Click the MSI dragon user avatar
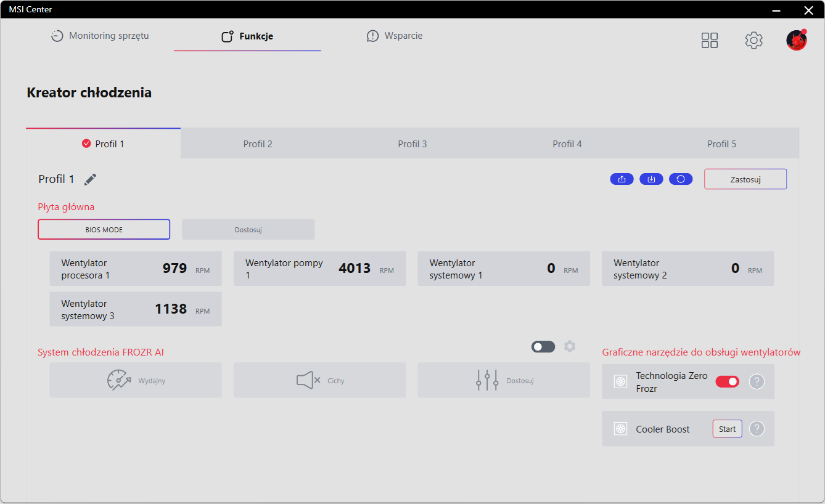 pyautogui.click(x=796, y=41)
